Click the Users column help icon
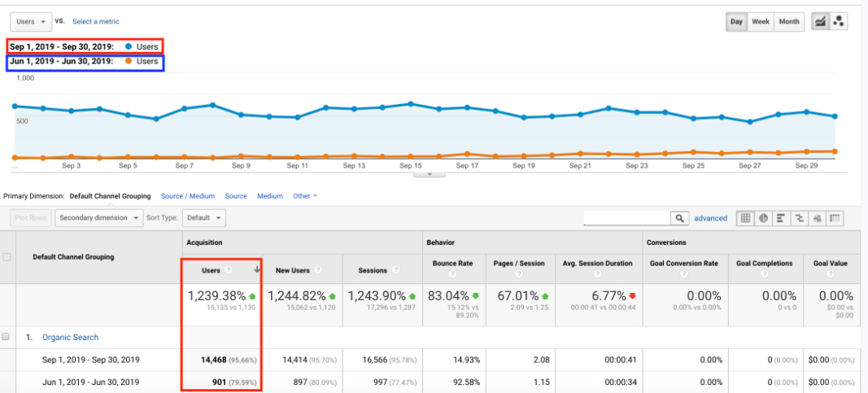The width and height of the screenshot is (868, 393). (x=228, y=270)
